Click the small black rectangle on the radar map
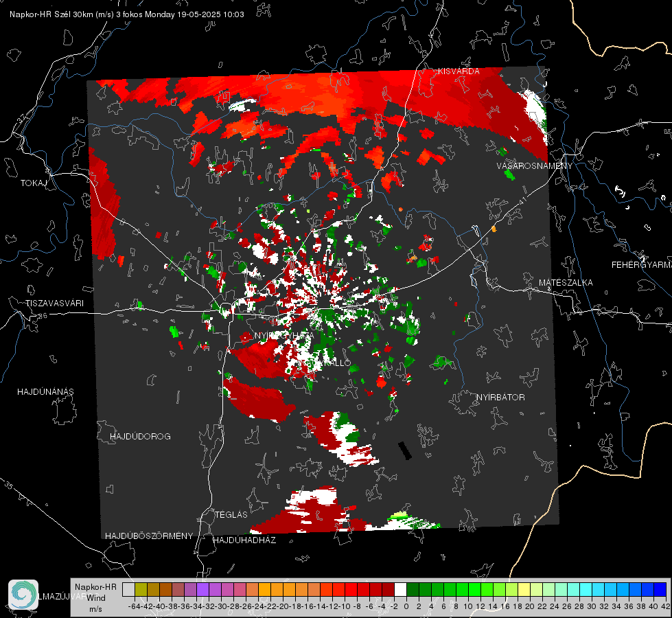The image size is (672, 618). click(x=404, y=450)
